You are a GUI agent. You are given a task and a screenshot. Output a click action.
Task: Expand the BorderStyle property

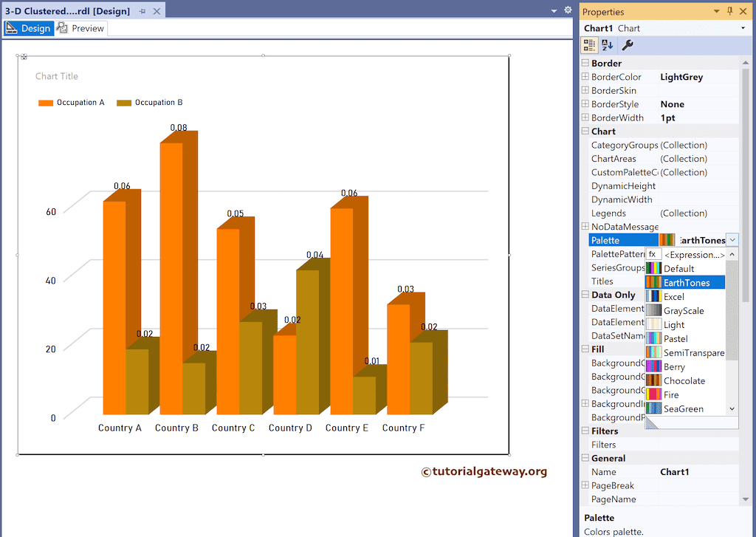coord(585,103)
